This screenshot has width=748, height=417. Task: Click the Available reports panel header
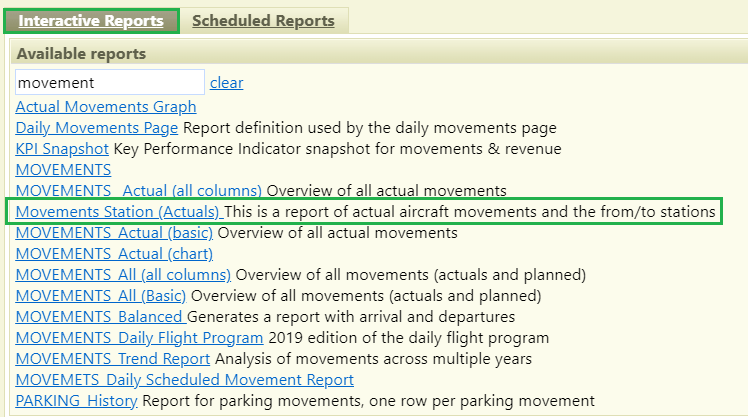379,53
